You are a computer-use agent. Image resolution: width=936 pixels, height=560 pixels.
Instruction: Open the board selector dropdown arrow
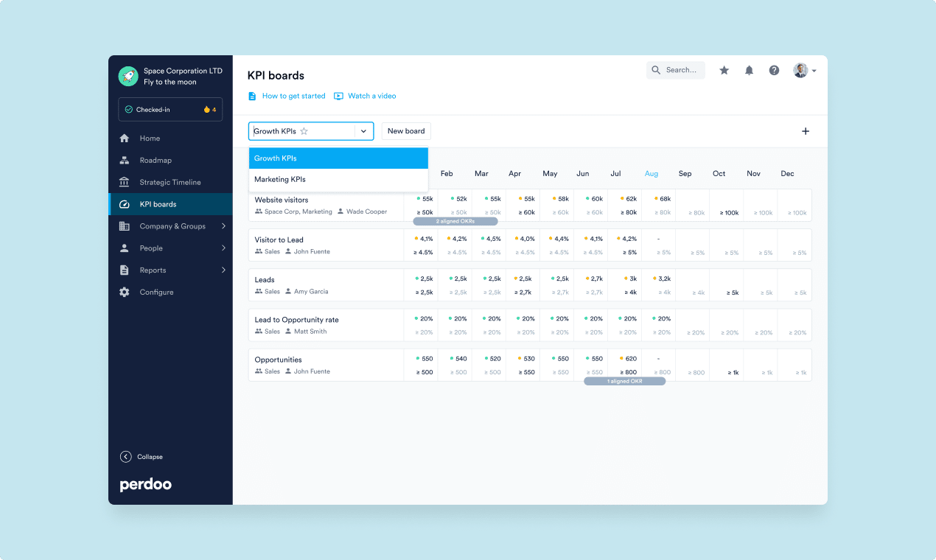tap(363, 130)
